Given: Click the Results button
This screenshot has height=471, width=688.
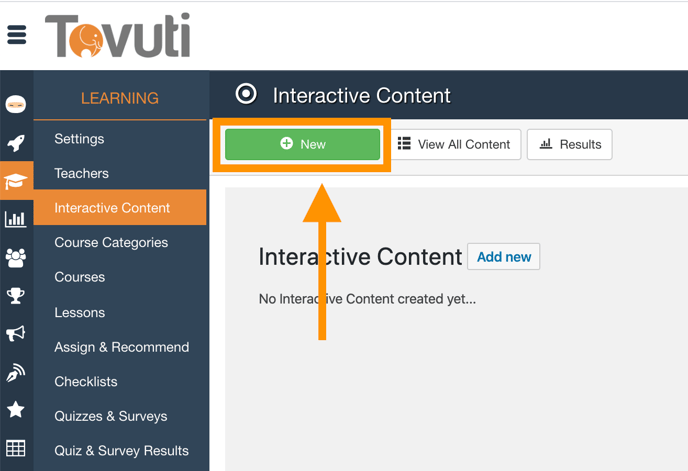Looking at the screenshot, I should [x=570, y=144].
